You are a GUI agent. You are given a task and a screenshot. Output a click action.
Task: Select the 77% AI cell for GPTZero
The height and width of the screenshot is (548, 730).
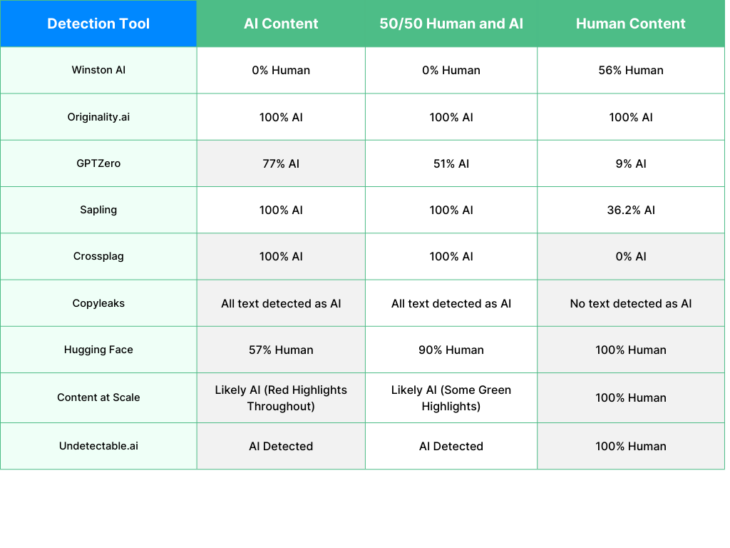(281, 163)
